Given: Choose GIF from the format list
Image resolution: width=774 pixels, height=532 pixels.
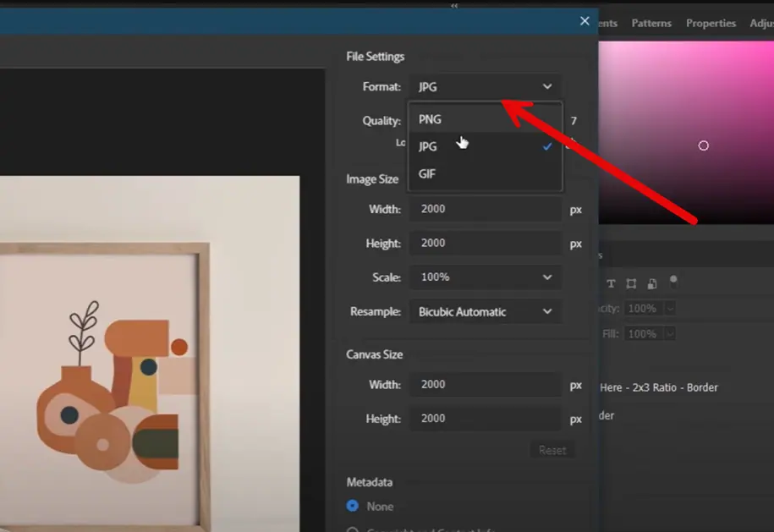Looking at the screenshot, I should (x=427, y=173).
